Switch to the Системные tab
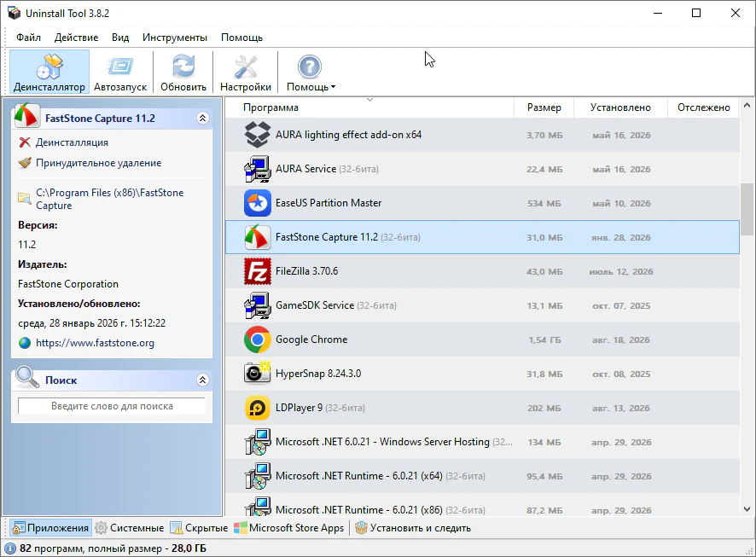The image size is (756, 557). [x=130, y=528]
